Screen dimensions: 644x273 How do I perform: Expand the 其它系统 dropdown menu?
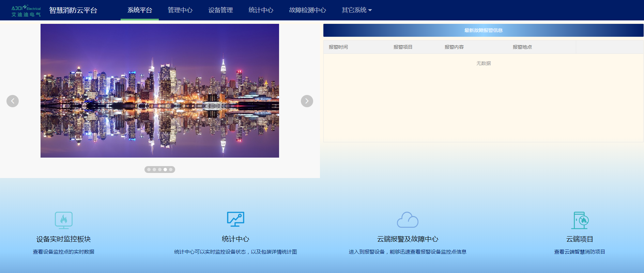tap(356, 10)
